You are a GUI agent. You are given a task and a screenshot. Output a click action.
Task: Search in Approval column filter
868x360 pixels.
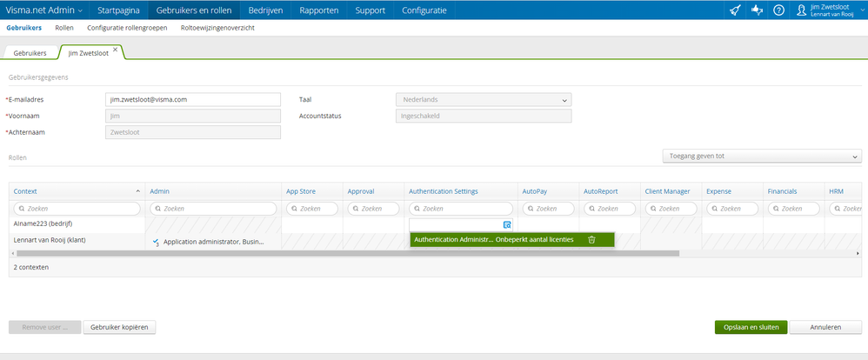(373, 209)
